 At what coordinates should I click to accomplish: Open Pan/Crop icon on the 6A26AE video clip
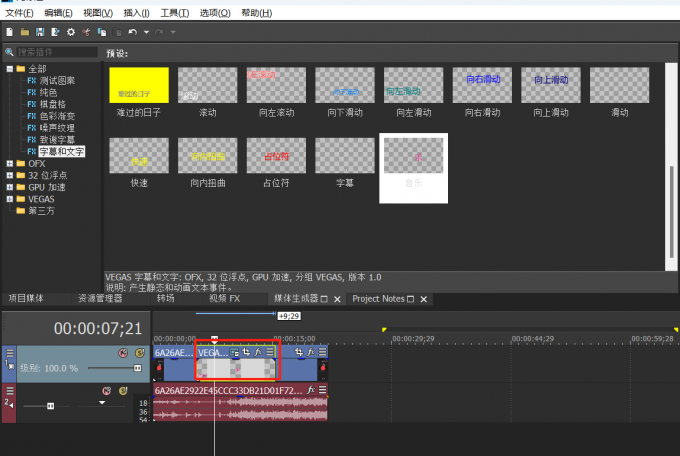[x=299, y=352]
